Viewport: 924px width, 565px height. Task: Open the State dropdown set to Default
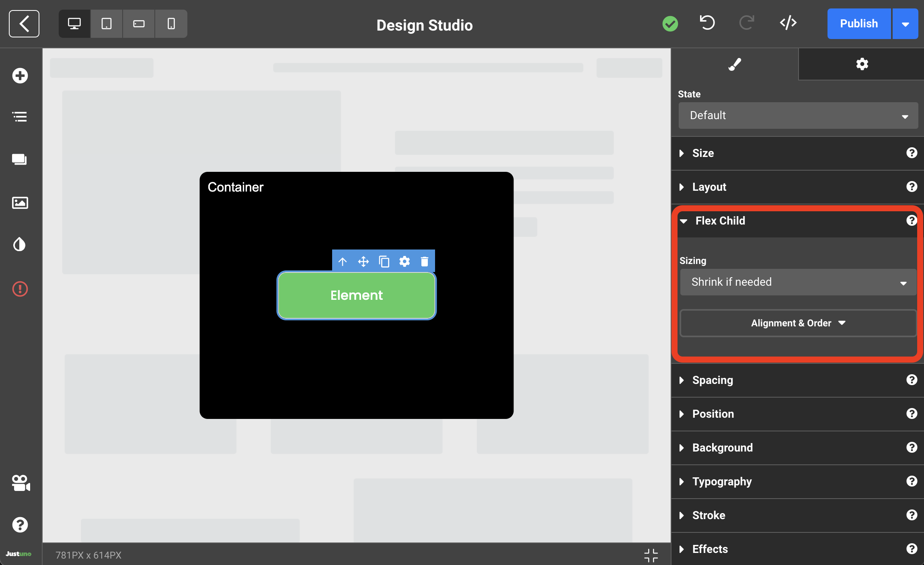798,115
